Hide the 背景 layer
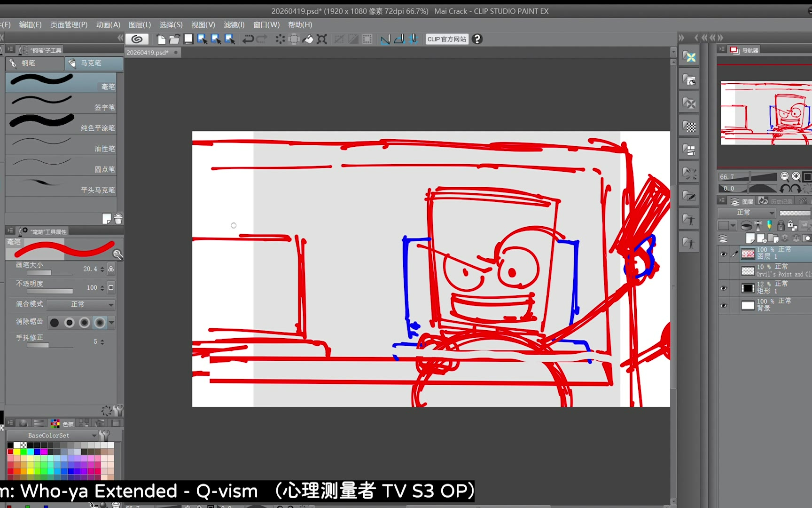Viewport: 812px width, 508px height. click(x=724, y=305)
